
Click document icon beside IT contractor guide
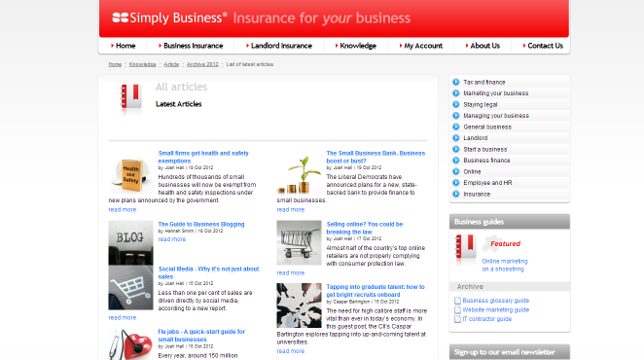coord(457,319)
